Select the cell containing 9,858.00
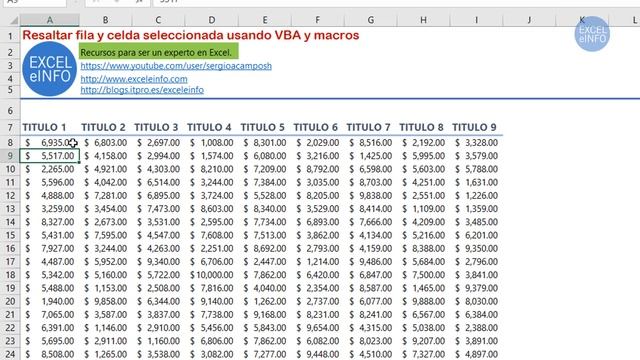Viewport: 640px width, 360px height. (x=105, y=301)
